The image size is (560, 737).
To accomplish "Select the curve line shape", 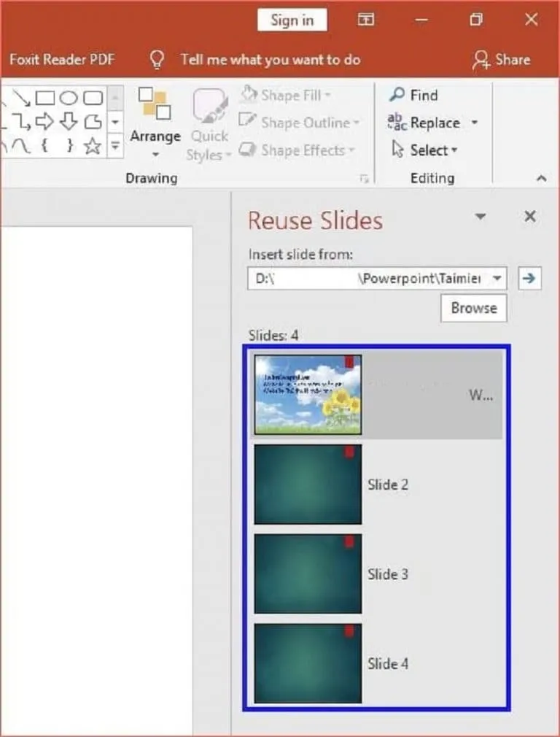I will 21,147.
